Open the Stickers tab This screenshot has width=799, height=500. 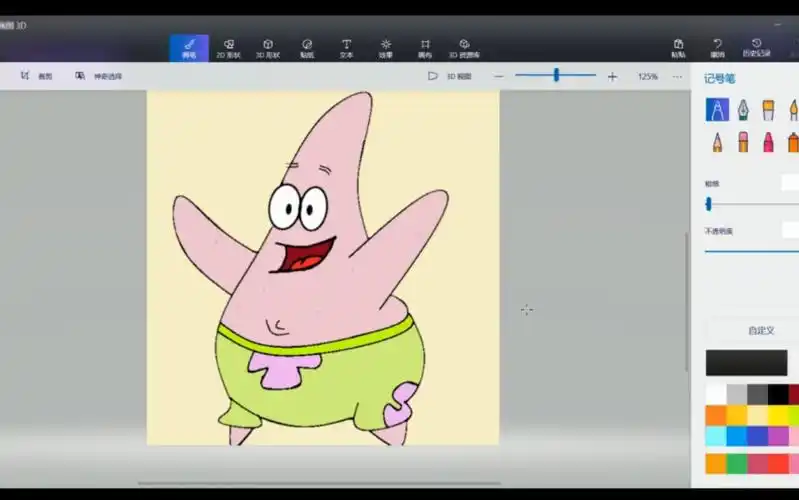pos(307,48)
